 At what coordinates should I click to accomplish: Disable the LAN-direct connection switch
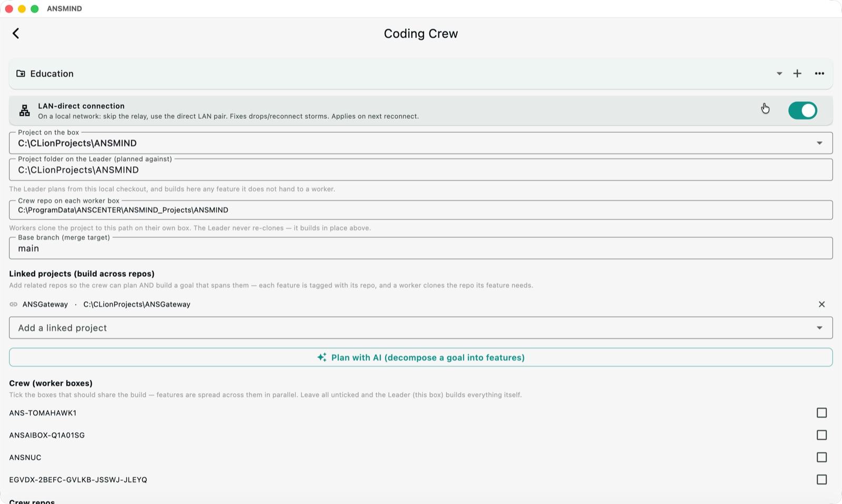803,110
